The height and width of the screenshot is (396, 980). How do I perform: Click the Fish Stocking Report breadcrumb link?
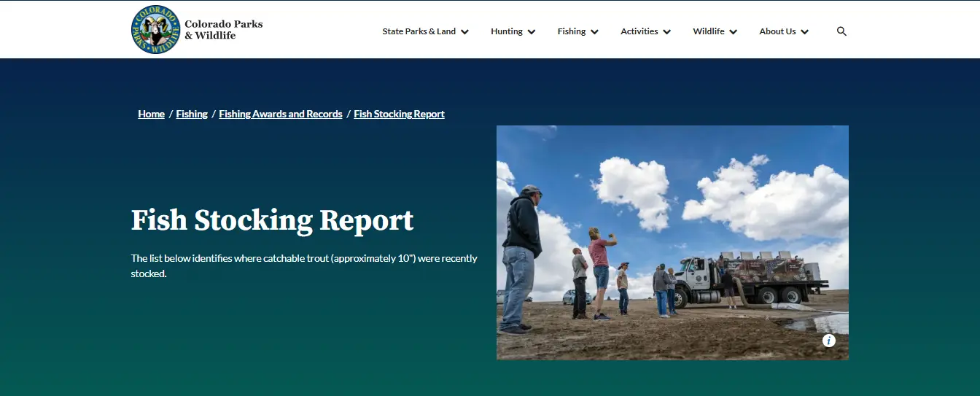[x=399, y=114]
